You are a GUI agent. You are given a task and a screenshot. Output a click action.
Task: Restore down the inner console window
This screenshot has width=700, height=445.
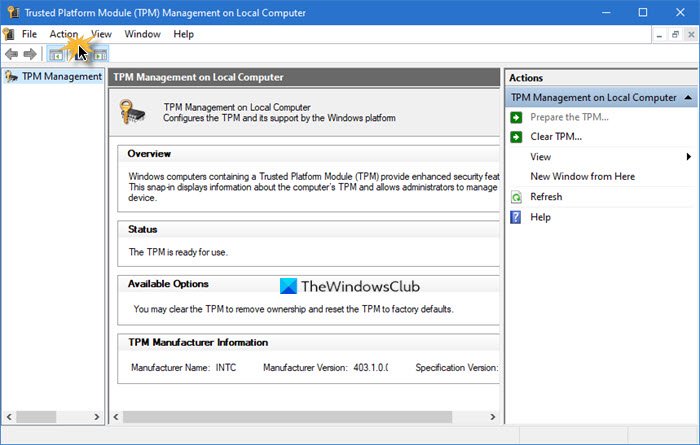[675, 35]
